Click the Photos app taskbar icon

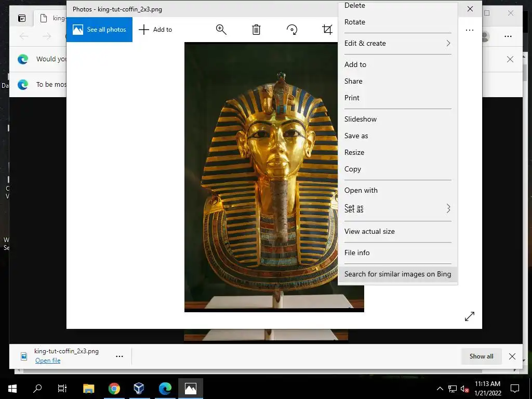[x=191, y=388]
